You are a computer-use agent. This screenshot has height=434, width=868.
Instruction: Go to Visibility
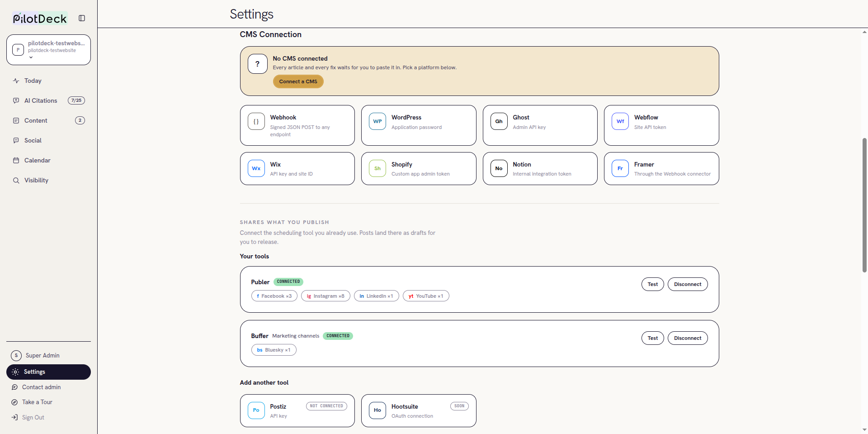48,180
